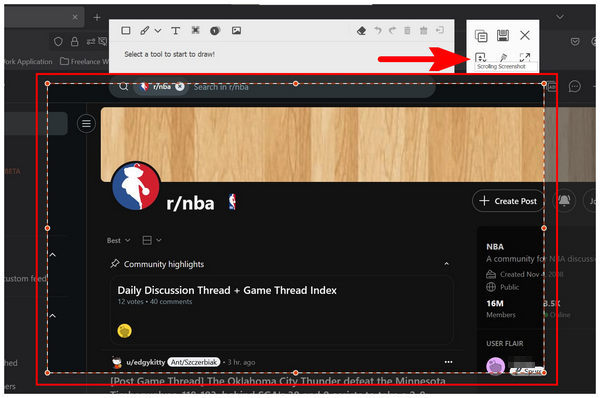Close the screenshot tool with X
Screen dimensions: 600x398
525,36
